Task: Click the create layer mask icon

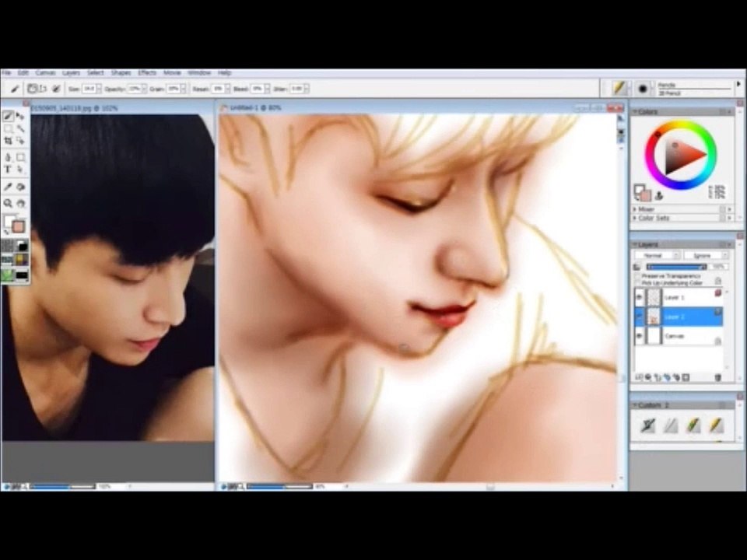Action: [686, 378]
